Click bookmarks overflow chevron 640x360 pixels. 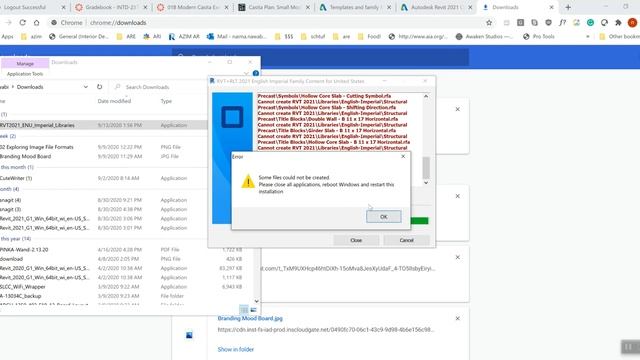[x=588, y=37]
